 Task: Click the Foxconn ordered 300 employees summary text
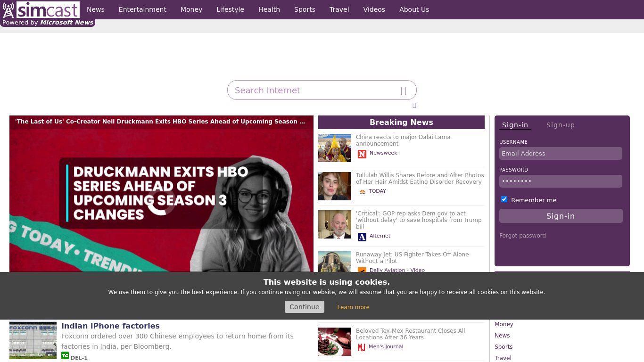tap(177, 341)
